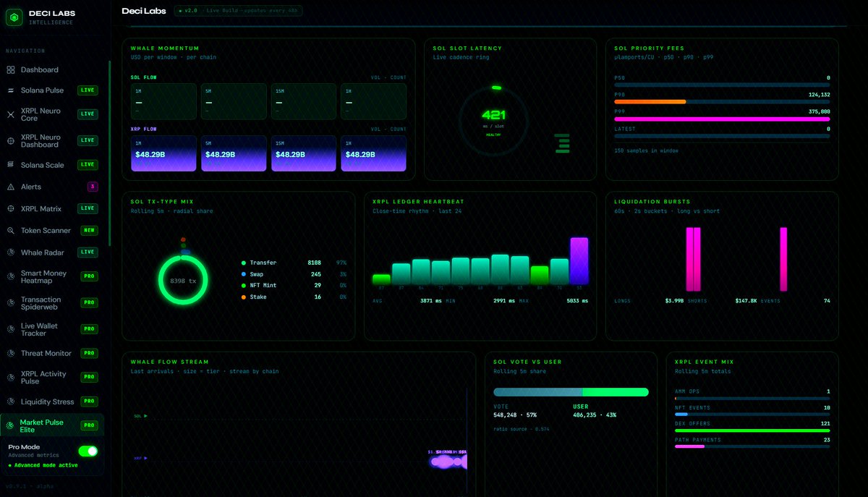Click the Smart Money Heatmap icon

(x=11, y=277)
